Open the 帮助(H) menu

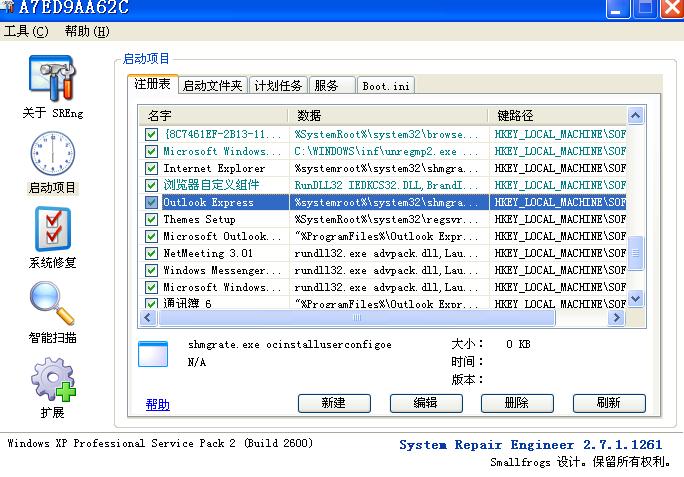[x=87, y=31]
